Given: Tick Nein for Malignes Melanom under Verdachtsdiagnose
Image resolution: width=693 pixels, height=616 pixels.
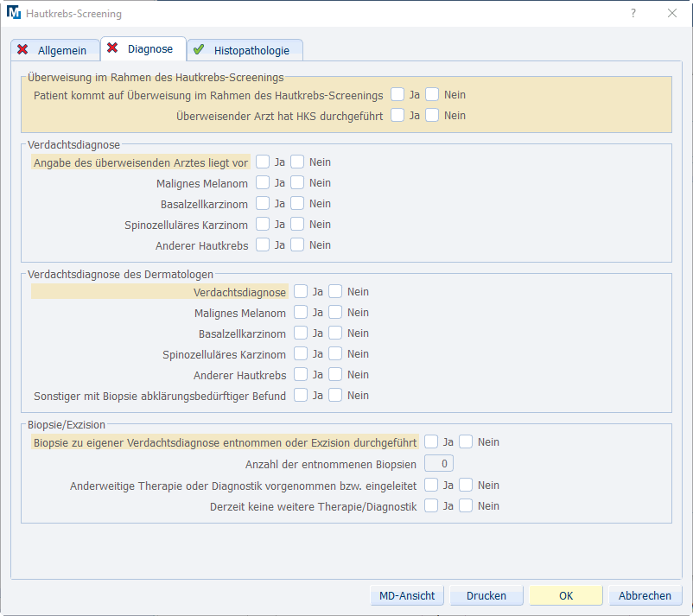Looking at the screenshot, I should (x=297, y=183).
